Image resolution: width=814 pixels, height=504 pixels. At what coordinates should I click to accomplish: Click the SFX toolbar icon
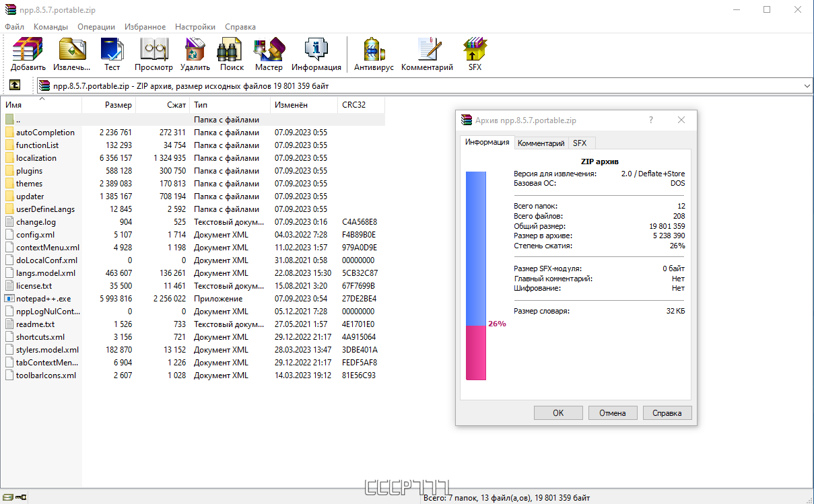(x=475, y=50)
